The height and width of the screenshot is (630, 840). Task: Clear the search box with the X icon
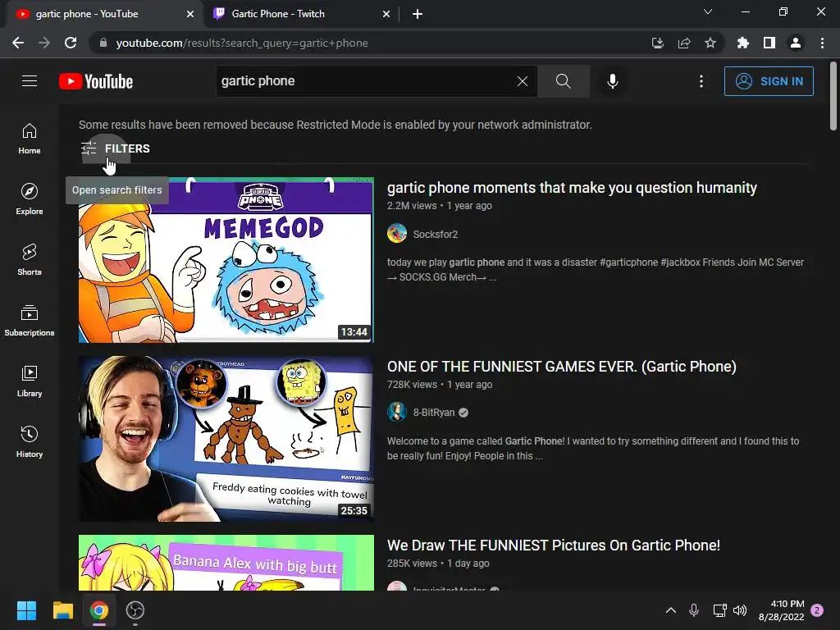pos(523,81)
